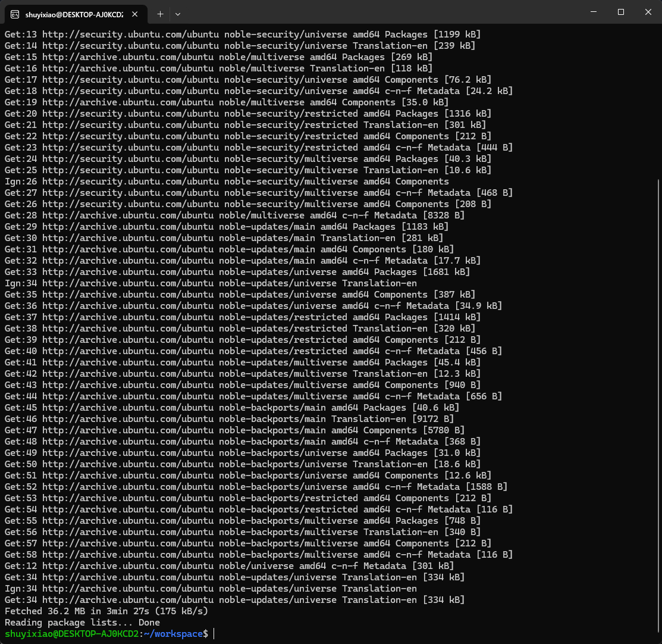Viewport: 662px width, 644px height.
Task: Minimize the terminal window
Action: coord(594,12)
